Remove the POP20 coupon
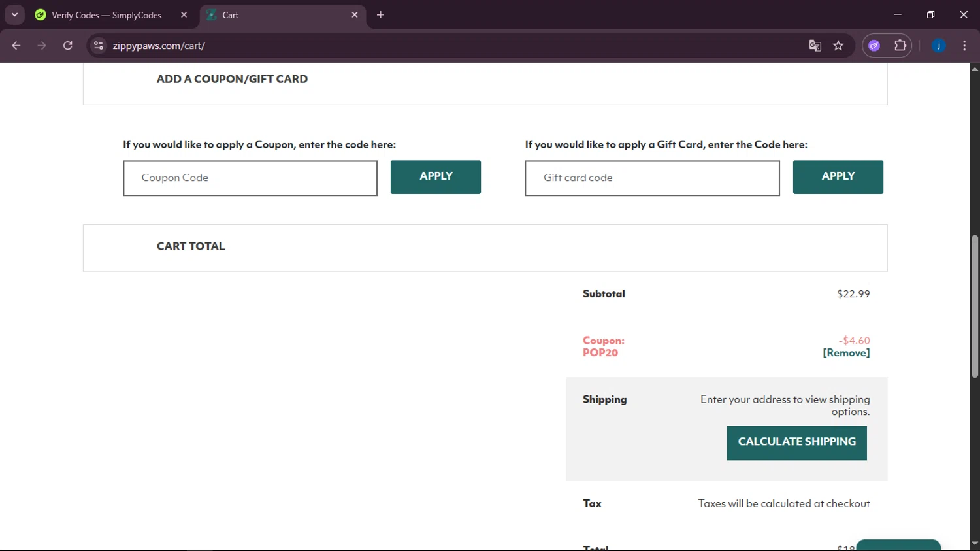The image size is (980, 551). (x=846, y=353)
